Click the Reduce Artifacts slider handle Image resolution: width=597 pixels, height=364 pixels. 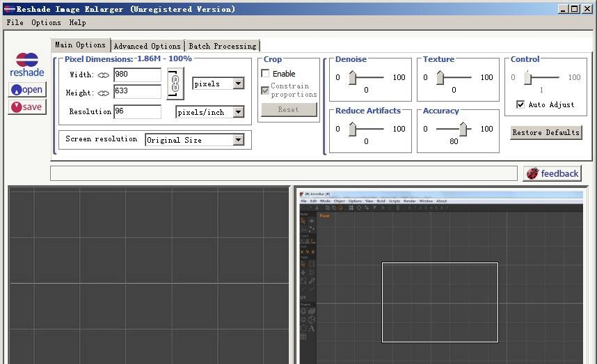(353, 129)
